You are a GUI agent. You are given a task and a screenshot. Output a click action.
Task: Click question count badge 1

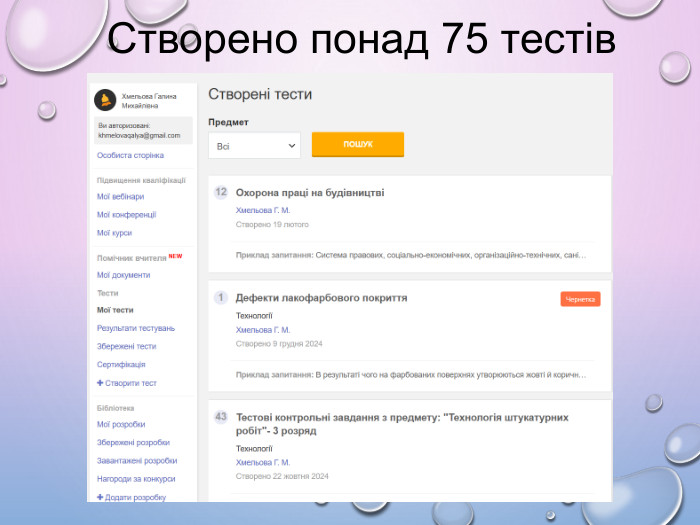click(221, 297)
